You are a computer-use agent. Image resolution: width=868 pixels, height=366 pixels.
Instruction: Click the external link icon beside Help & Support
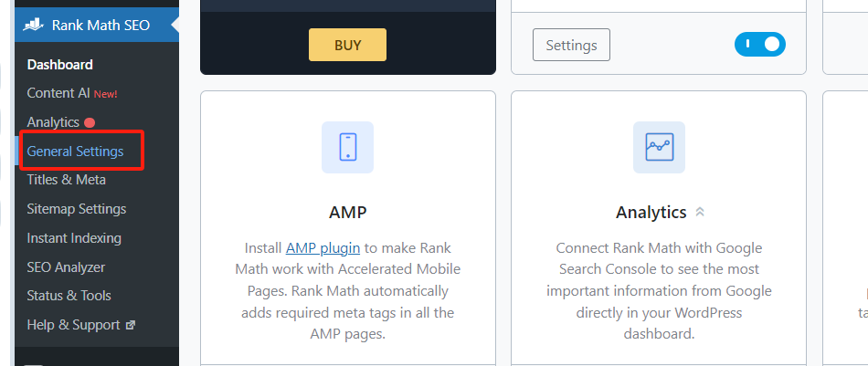(x=131, y=325)
